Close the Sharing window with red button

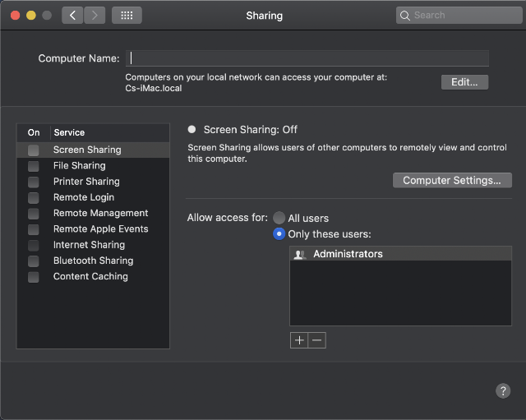16,16
